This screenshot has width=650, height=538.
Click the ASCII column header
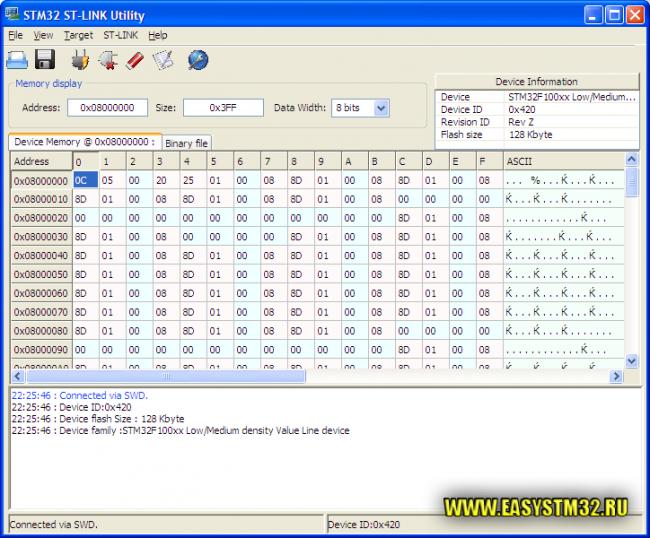tap(564, 161)
